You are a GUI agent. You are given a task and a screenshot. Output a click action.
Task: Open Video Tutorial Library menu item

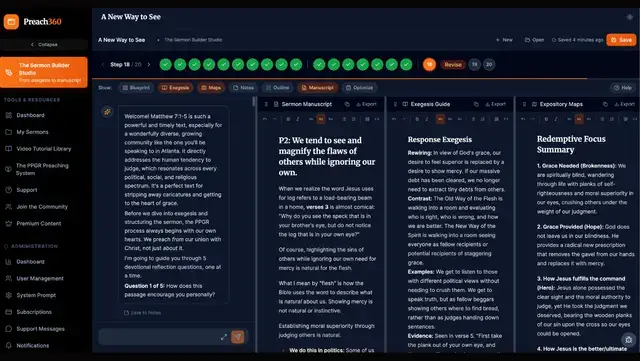[x=44, y=149]
